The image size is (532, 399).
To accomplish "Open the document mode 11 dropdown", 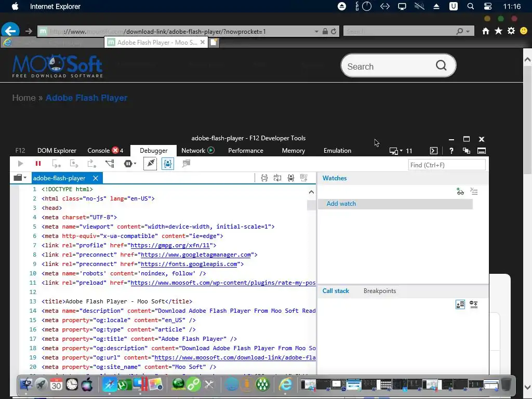I will coord(401,151).
